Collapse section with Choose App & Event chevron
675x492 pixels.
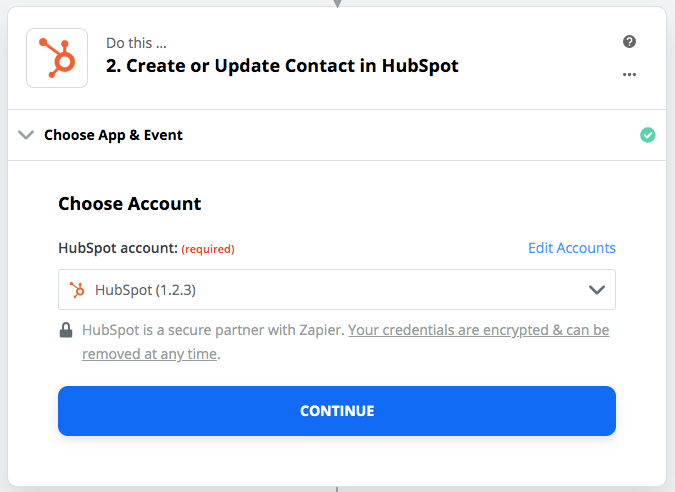pos(26,135)
